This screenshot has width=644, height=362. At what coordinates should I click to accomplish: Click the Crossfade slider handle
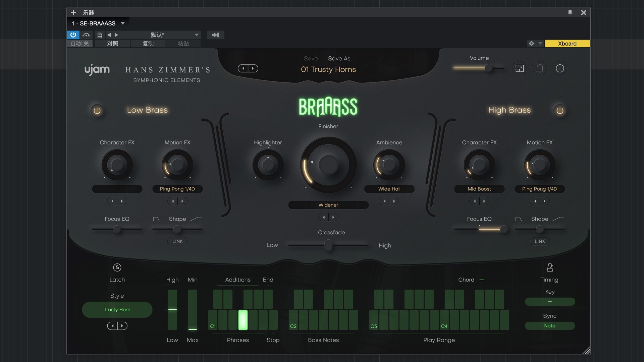point(328,246)
